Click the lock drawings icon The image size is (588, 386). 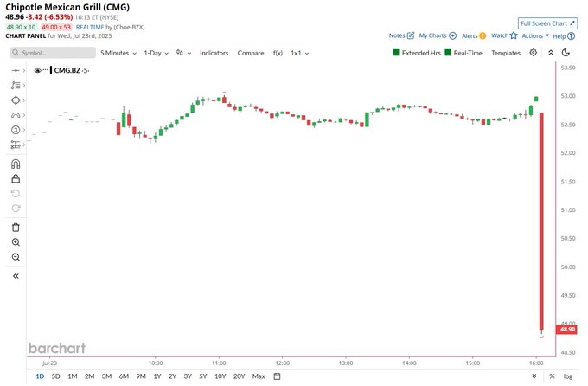(x=16, y=179)
